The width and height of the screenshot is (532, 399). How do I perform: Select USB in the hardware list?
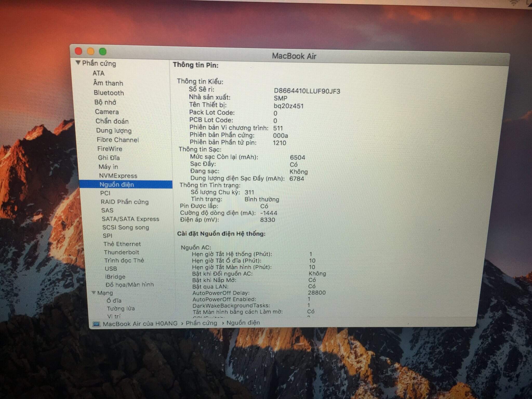point(111,269)
